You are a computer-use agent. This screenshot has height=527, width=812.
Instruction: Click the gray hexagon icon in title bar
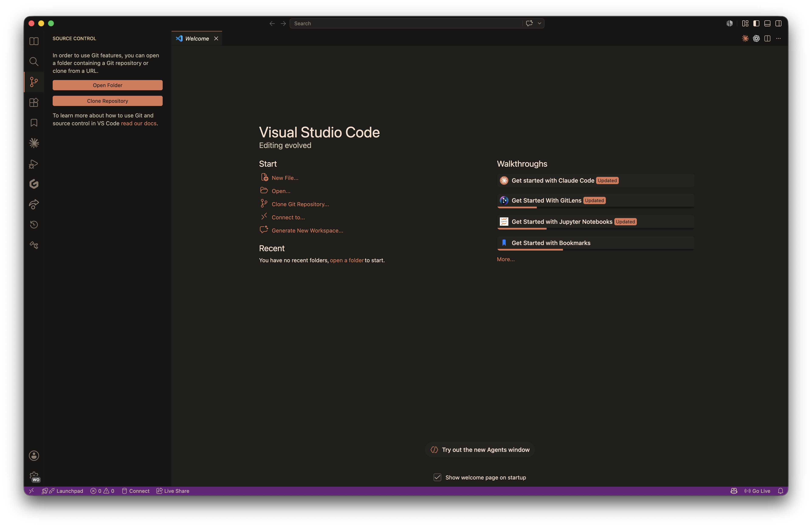tap(729, 23)
